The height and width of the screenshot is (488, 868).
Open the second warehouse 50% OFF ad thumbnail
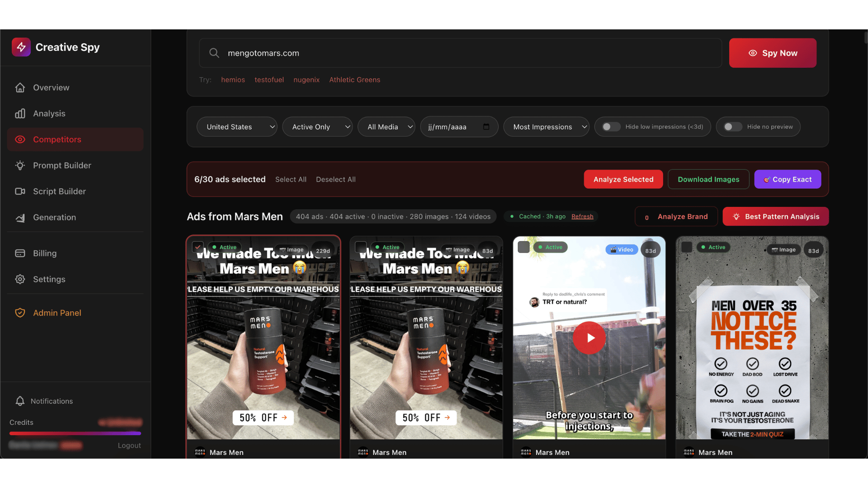pyautogui.click(x=426, y=338)
